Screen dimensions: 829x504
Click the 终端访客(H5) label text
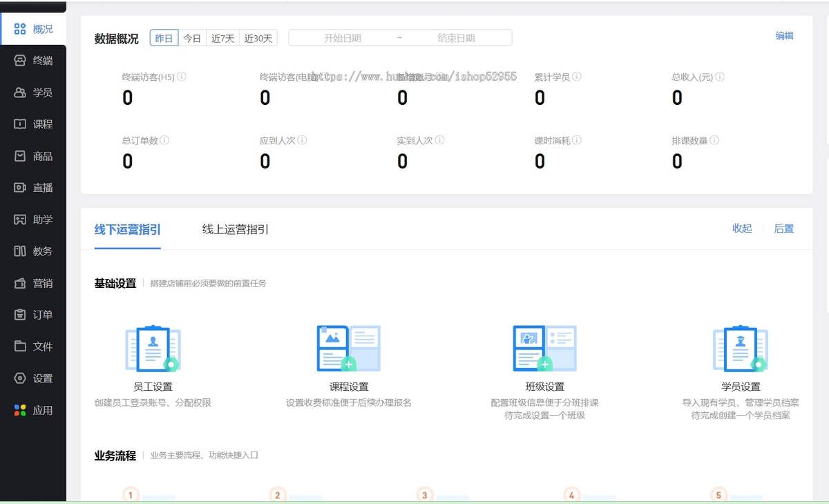pos(149,77)
